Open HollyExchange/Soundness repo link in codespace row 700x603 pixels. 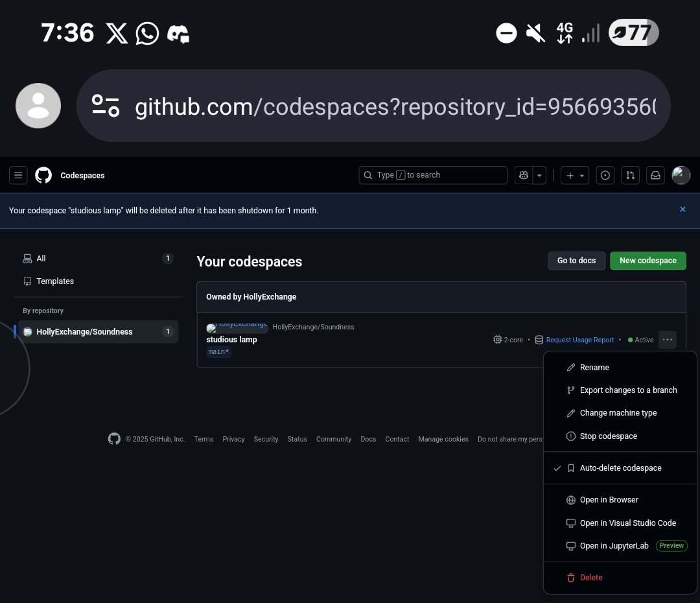click(x=313, y=327)
